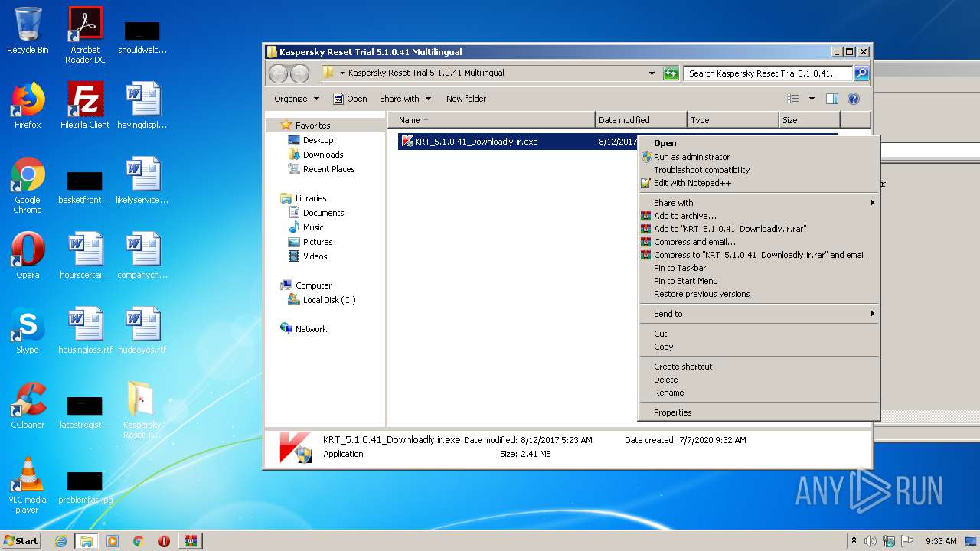The width and height of the screenshot is (980, 551).
Task: Click Open button in Explorer toolbar
Action: tap(350, 99)
